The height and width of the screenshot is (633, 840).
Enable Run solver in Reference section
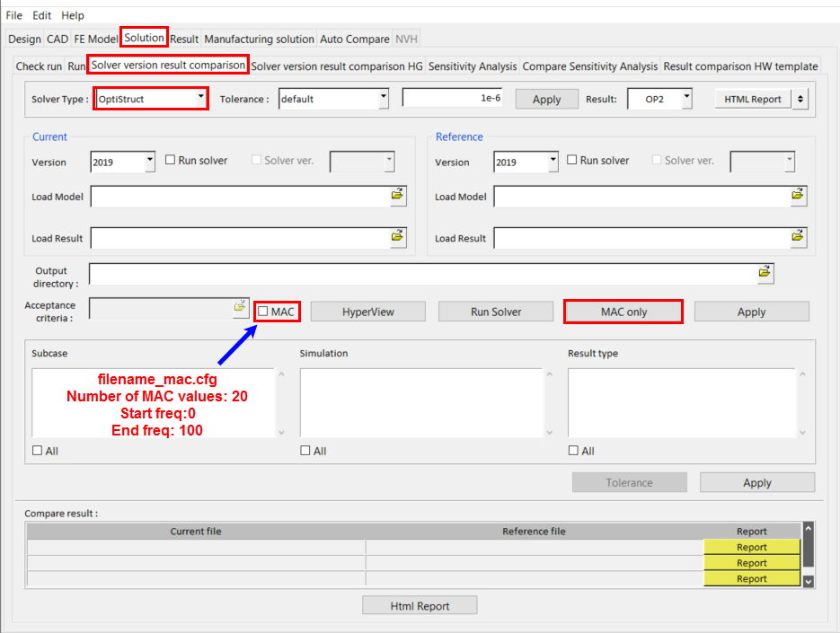572,160
